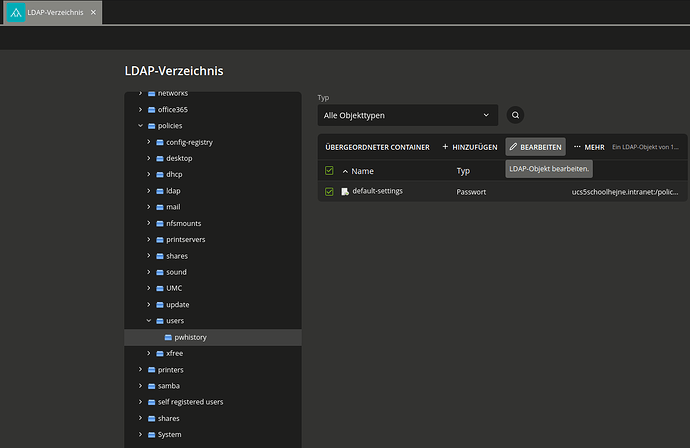Collapse the users tree node
Viewport: 690px width, 448px height.
[x=149, y=321]
